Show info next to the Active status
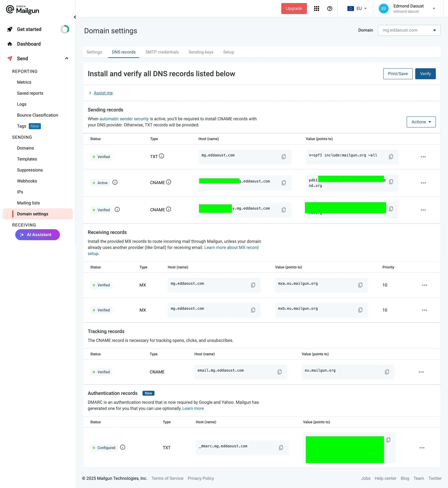Viewport: 448px width, 488px height. click(x=115, y=182)
